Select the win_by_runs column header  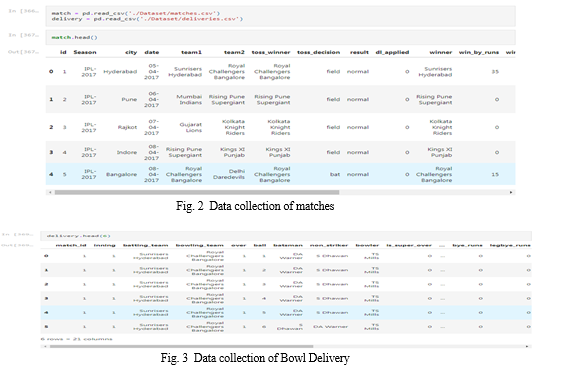[x=479, y=53]
